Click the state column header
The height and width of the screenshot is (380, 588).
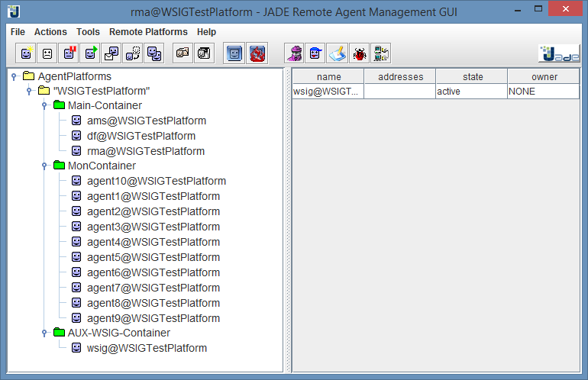pos(472,76)
